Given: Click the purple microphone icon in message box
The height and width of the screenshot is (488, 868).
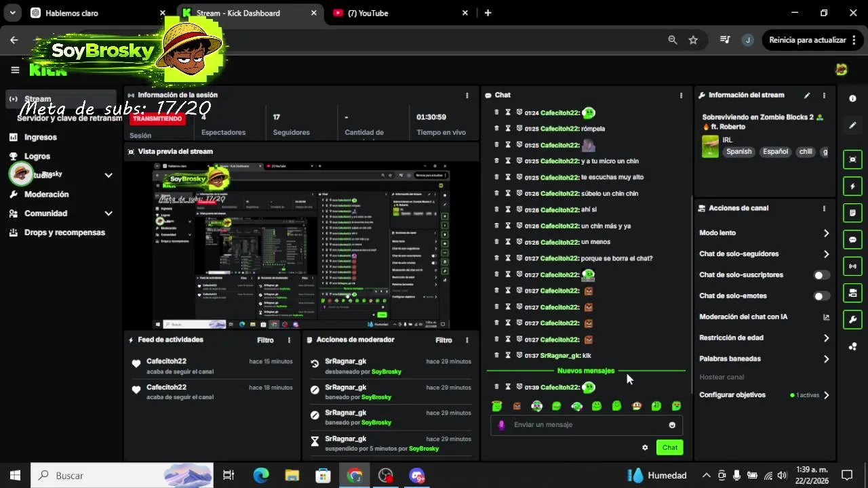Looking at the screenshot, I should [x=502, y=425].
